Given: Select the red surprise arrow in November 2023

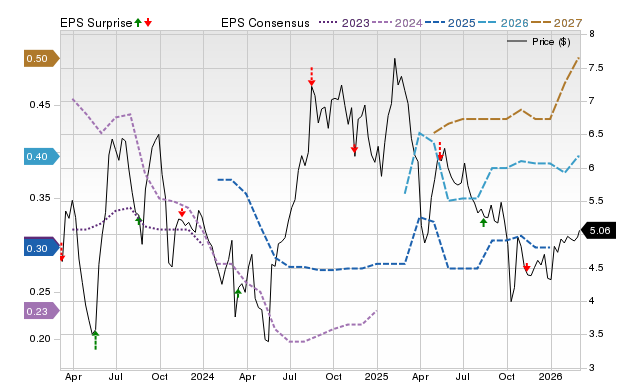Looking at the screenshot, I should click(182, 212).
